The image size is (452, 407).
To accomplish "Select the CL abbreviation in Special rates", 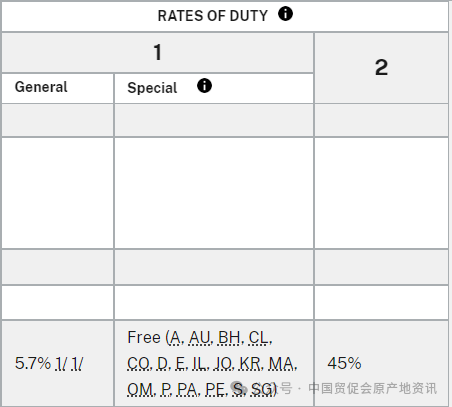I will coord(259,338).
